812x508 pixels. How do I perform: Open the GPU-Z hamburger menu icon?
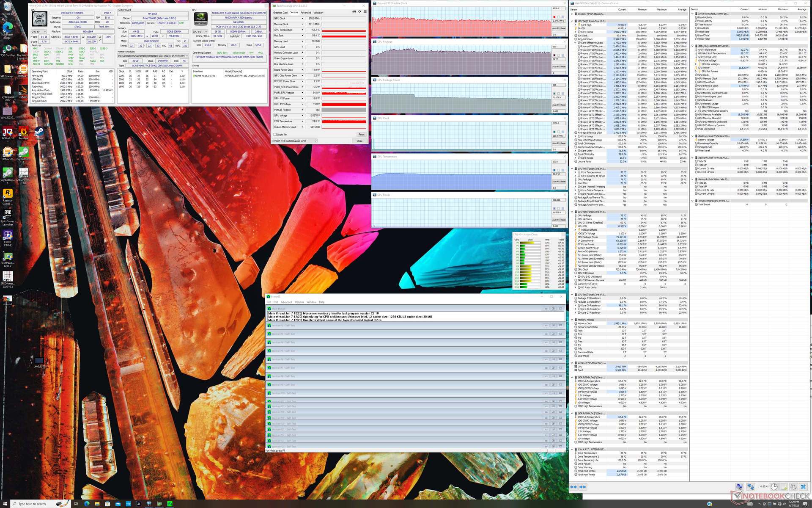[x=365, y=12]
